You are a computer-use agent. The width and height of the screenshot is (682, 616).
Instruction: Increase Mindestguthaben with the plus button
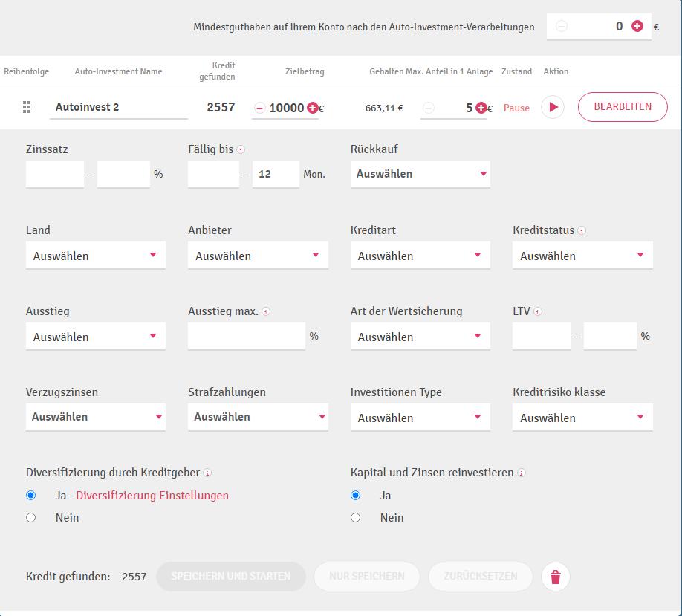coord(637,26)
